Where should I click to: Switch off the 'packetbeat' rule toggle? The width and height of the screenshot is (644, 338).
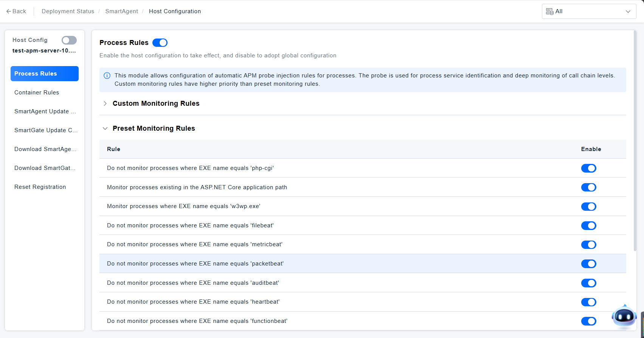tap(588, 264)
